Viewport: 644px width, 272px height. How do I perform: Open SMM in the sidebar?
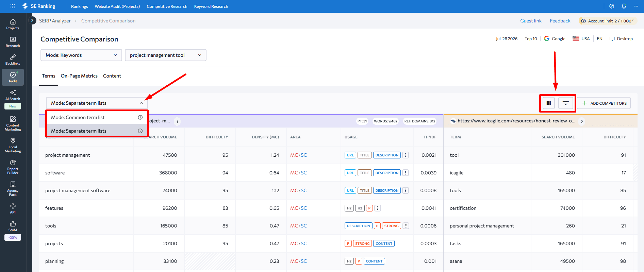[13, 226]
